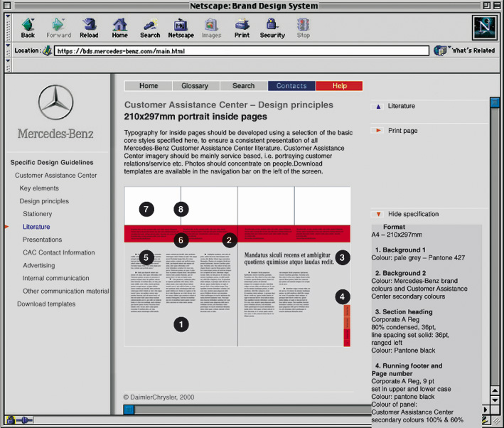Click the Images toolbar icon
The image size is (504, 428).
tap(211, 24)
